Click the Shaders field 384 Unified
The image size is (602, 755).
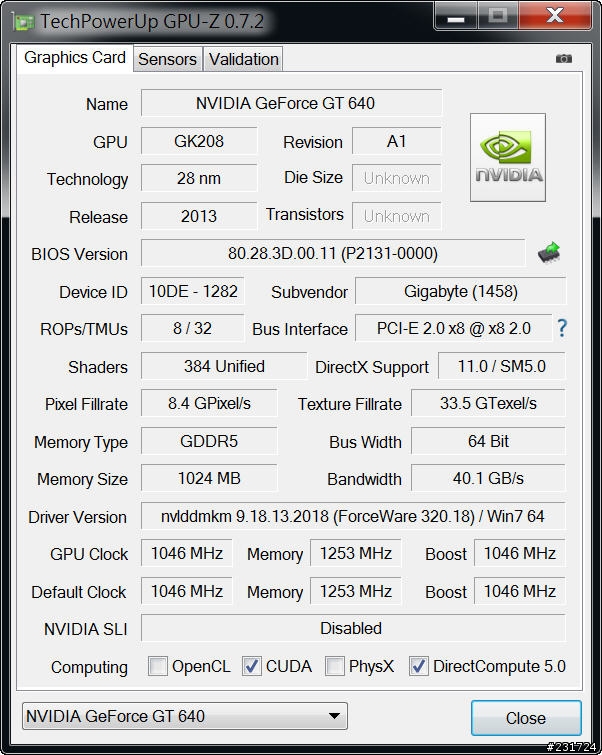pos(224,366)
